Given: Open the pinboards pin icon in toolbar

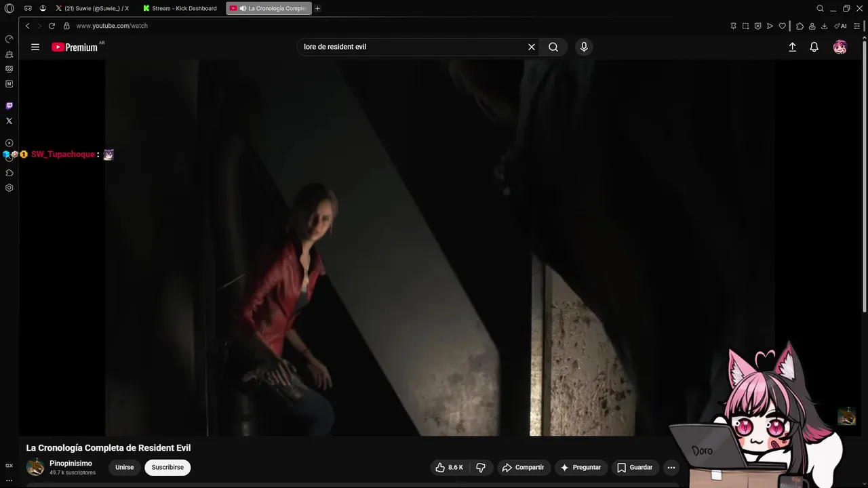Looking at the screenshot, I should click(733, 26).
